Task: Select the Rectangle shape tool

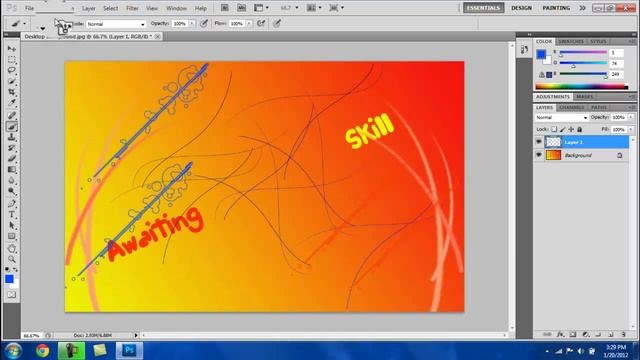Action: (x=11, y=236)
